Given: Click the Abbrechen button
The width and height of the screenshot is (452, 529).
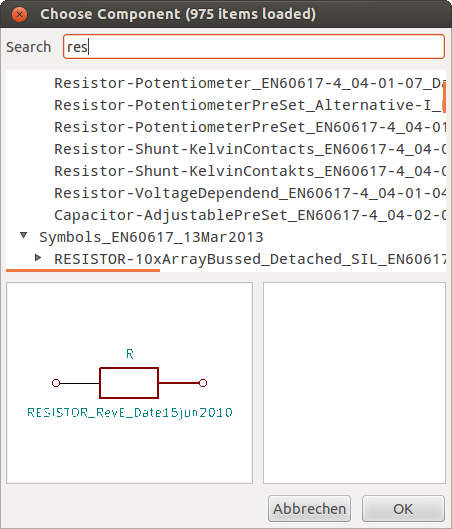Looking at the screenshot, I should tap(309, 508).
